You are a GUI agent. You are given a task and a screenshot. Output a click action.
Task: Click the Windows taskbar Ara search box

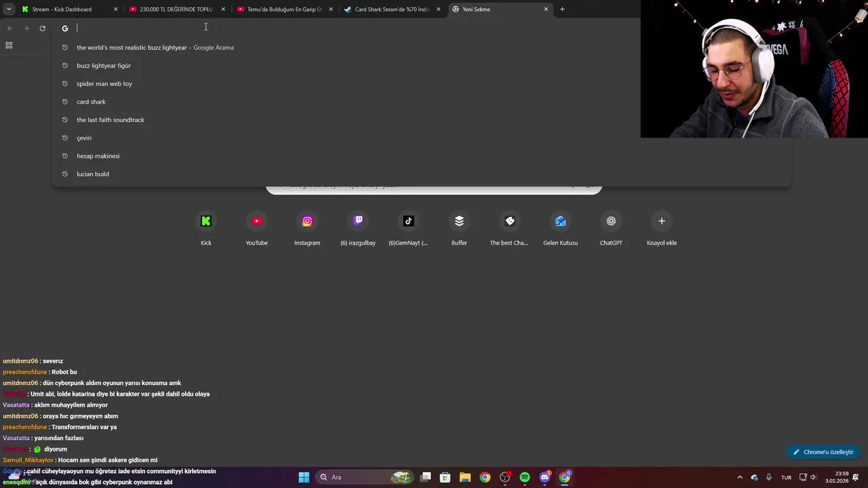tap(364, 477)
